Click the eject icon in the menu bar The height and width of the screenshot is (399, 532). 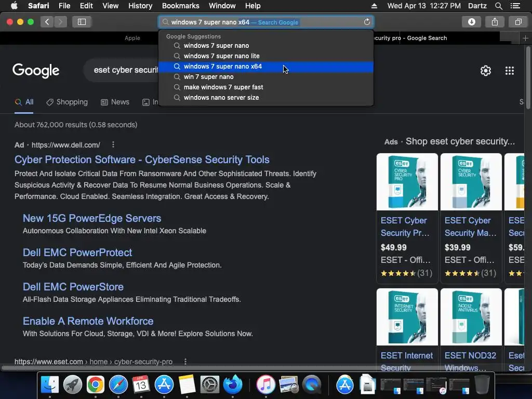click(x=374, y=6)
